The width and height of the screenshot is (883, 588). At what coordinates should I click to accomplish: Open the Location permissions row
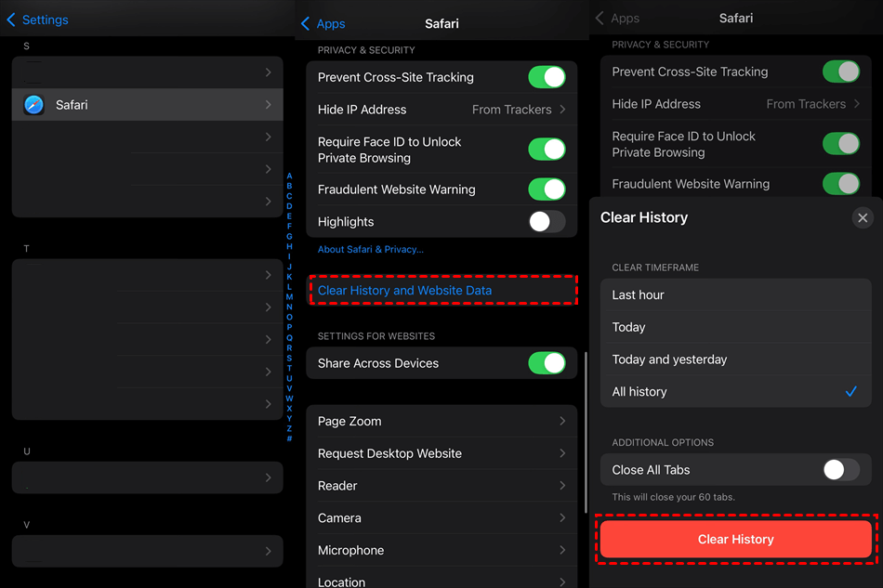(x=441, y=579)
